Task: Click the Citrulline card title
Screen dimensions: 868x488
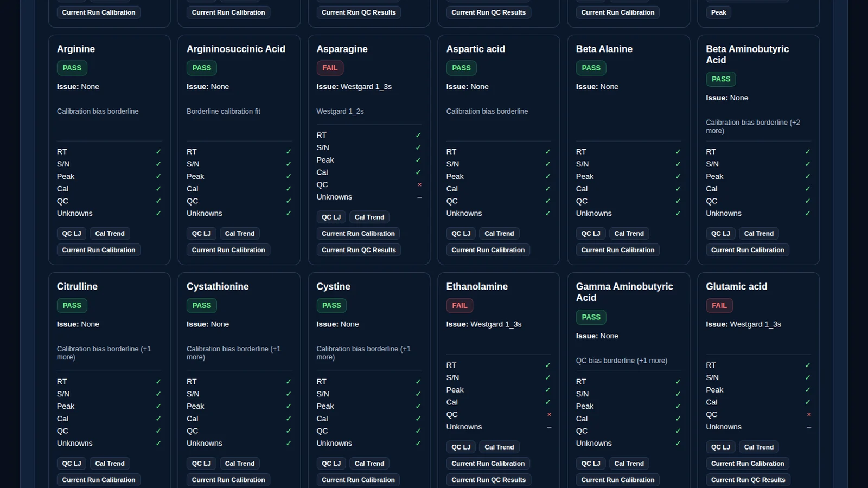Action: tap(77, 286)
